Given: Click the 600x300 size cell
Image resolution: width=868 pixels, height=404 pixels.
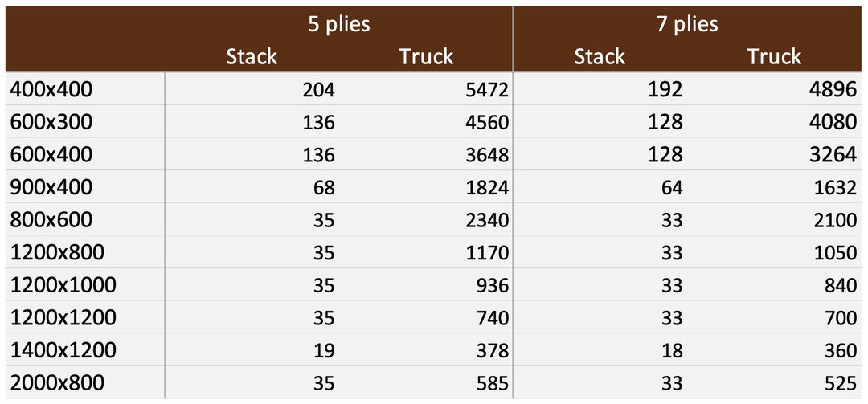Looking at the screenshot, I should (51, 122).
